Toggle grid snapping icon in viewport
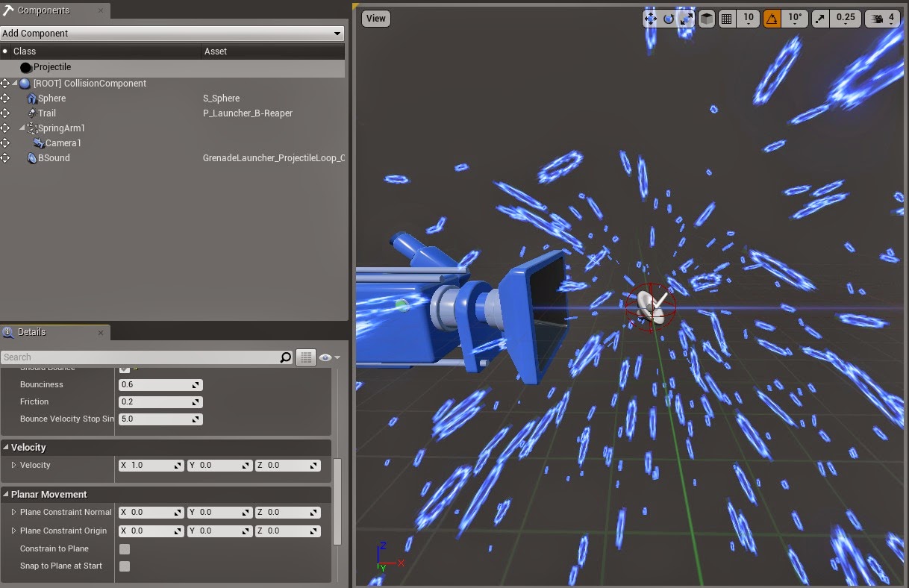The height and width of the screenshot is (588, 909). [x=726, y=19]
